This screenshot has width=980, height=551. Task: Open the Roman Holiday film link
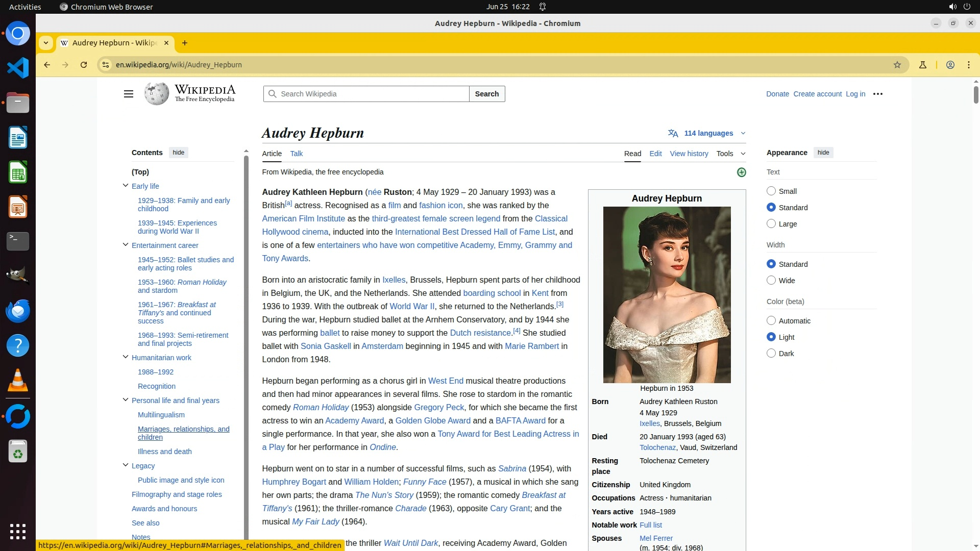point(321,407)
